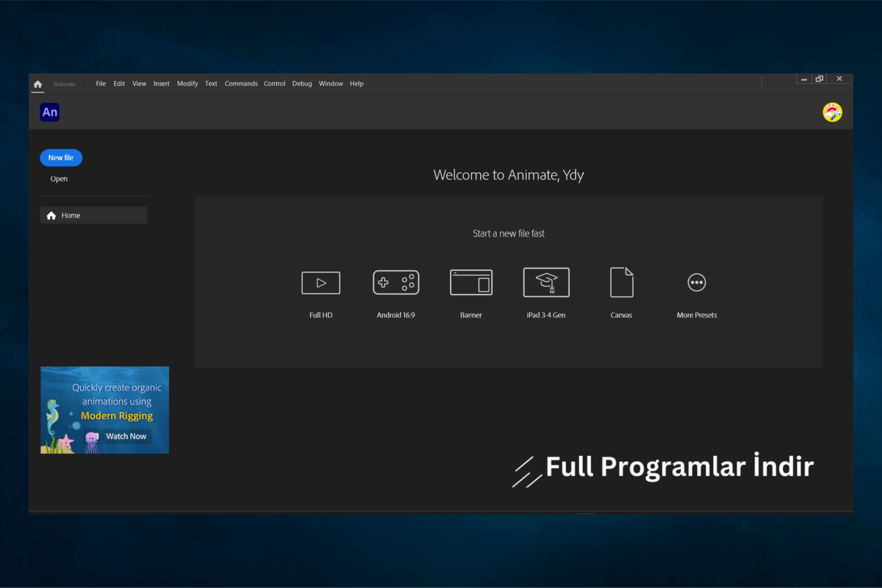Choose the iPad 3-4 Gen preset icon
The height and width of the screenshot is (588, 882).
(546, 282)
